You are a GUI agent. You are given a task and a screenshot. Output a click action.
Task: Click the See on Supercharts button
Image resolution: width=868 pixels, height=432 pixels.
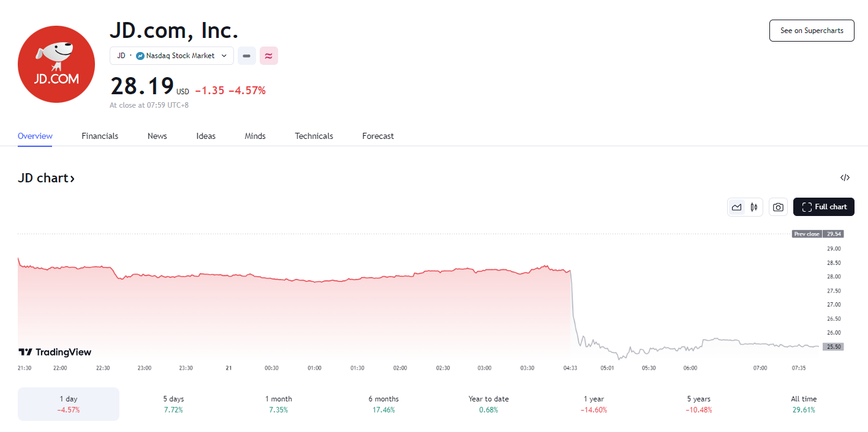(811, 31)
